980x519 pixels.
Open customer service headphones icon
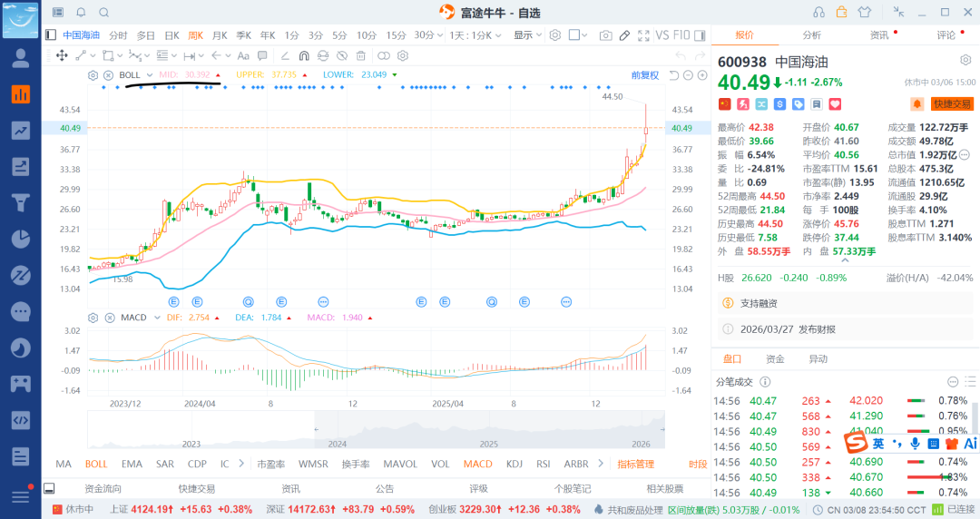(818, 12)
